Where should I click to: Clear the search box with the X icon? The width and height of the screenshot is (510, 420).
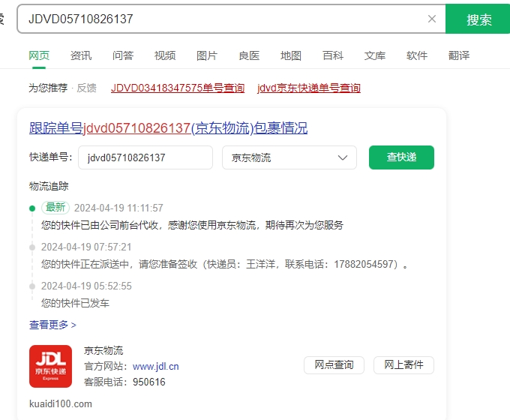pyautogui.click(x=431, y=19)
